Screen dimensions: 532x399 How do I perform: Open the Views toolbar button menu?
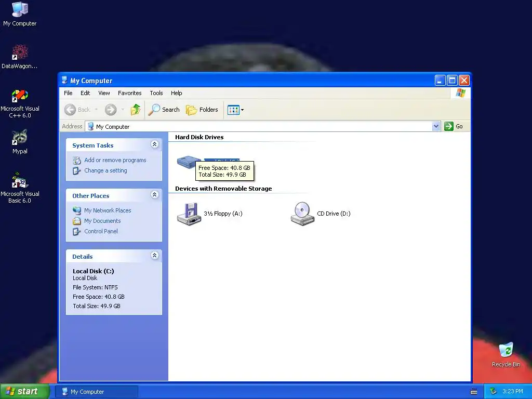coord(235,110)
